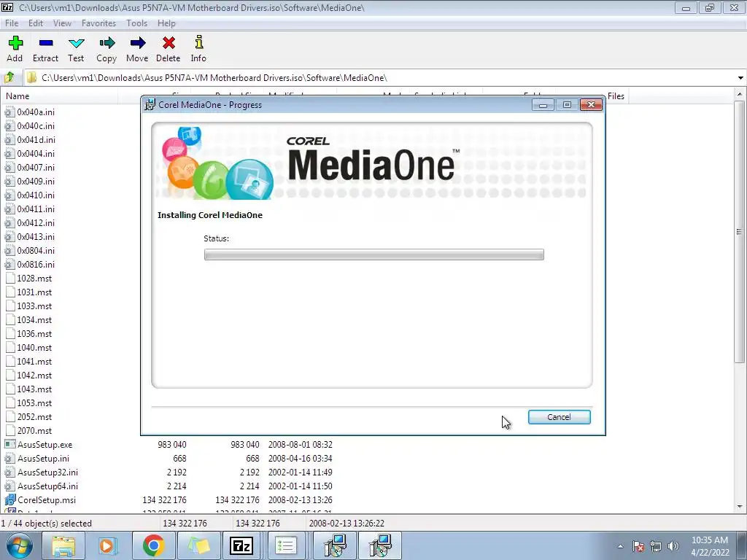The width and height of the screenshot is (747, 560).
Task: Open Windows Explorer from the taskbar
Action: pos(63,545)
